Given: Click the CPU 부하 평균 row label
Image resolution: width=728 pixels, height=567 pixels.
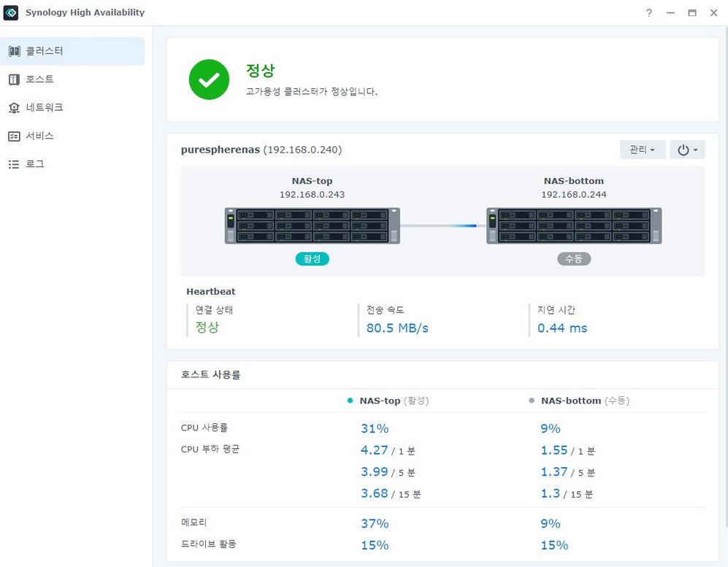Looking at the screenshot, I should pyautogui.click(x=210, y=449).
